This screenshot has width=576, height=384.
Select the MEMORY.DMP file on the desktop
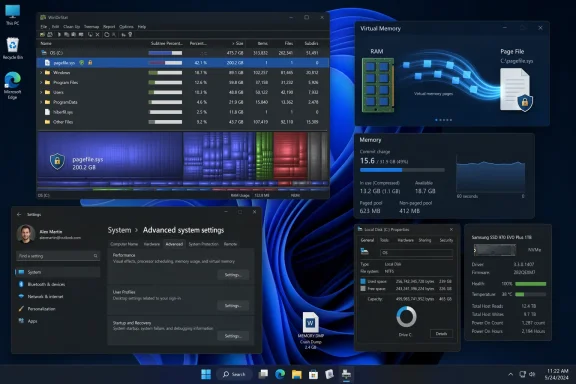[310, 330]
